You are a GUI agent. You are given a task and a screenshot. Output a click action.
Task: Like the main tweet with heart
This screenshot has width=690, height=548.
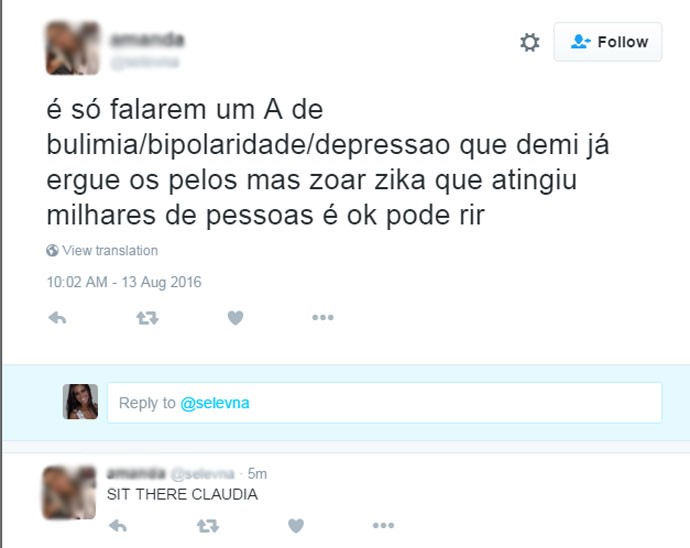[235, 317]
